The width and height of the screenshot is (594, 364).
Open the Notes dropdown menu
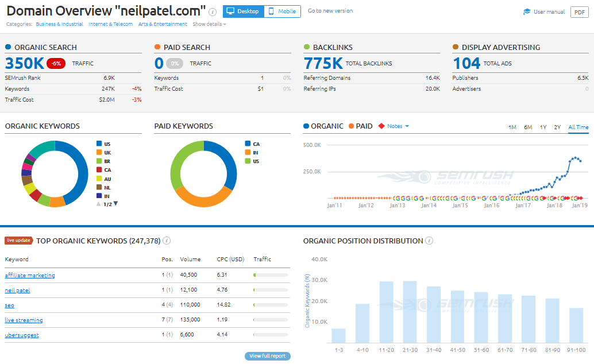tap(398, 126)
